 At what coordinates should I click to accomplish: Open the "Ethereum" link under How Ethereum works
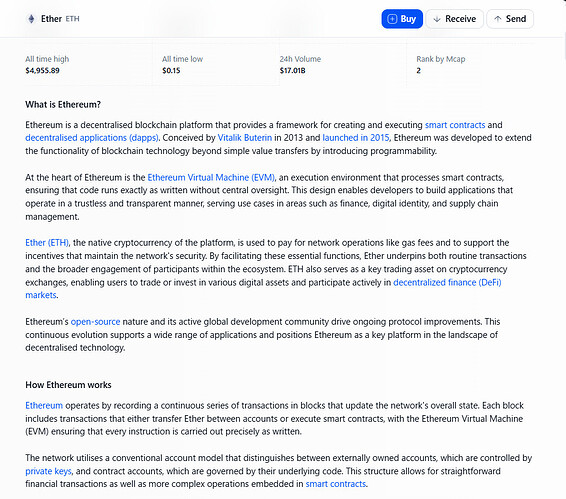(x=44, y=405)
